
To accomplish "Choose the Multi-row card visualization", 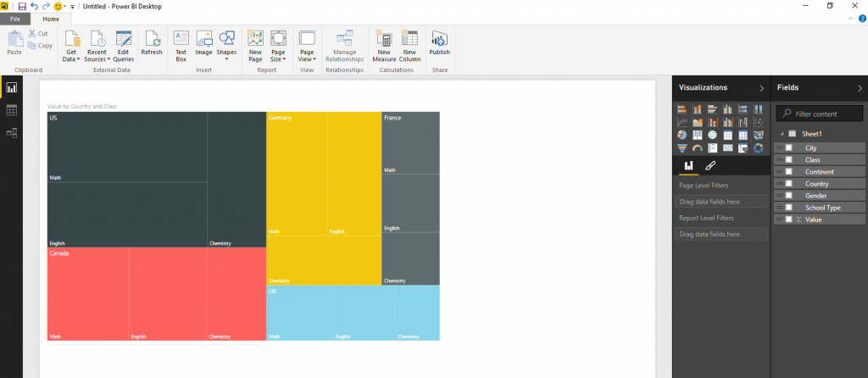I will [x=712, y=147].
